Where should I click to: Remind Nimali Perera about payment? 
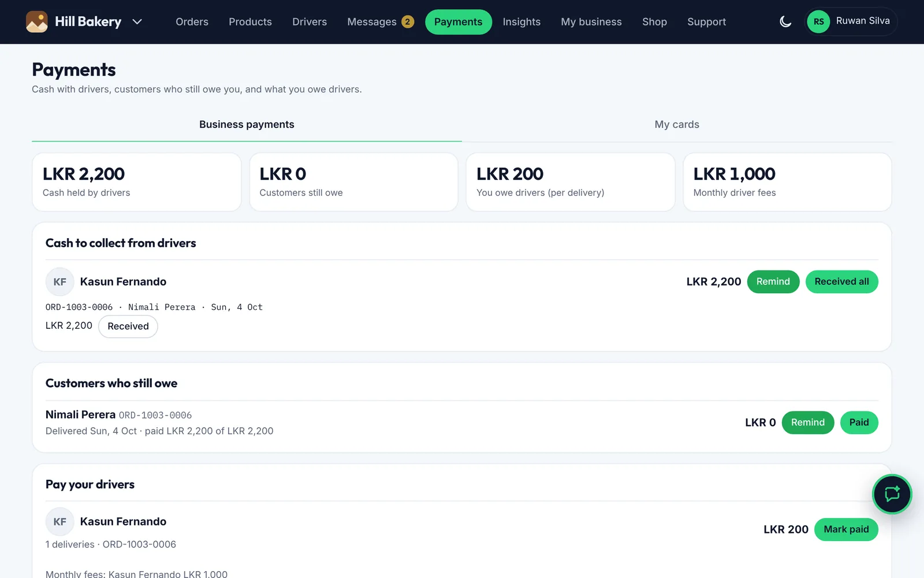(807, 423)
